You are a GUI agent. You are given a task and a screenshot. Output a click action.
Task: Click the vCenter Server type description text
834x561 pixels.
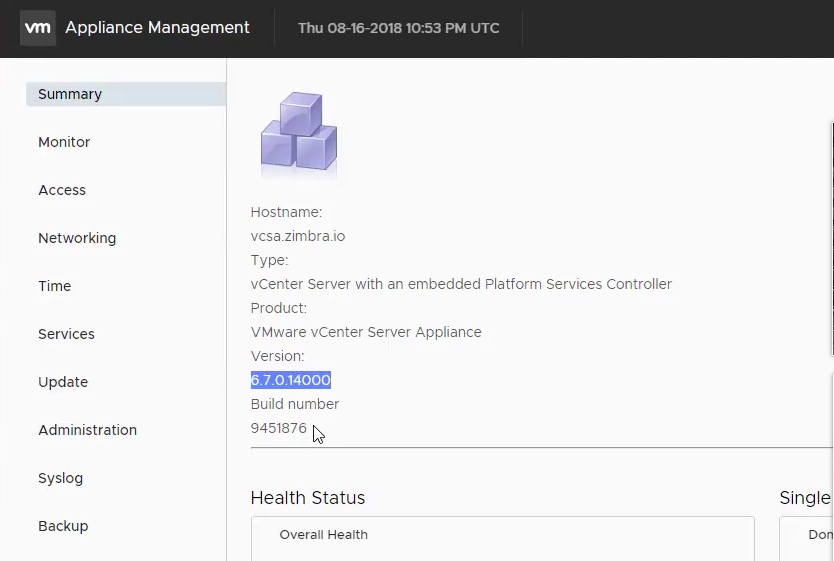tap(461, 284)
